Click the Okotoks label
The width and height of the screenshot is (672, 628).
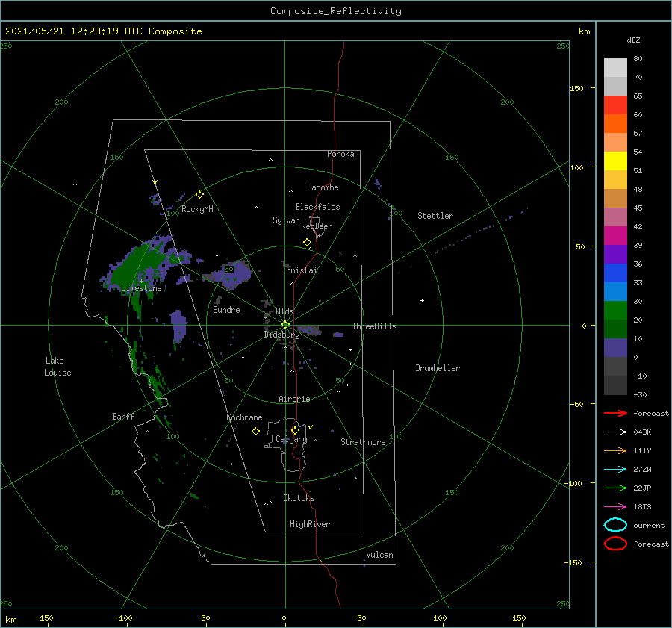pyautogui.click(x=299, y=498)
